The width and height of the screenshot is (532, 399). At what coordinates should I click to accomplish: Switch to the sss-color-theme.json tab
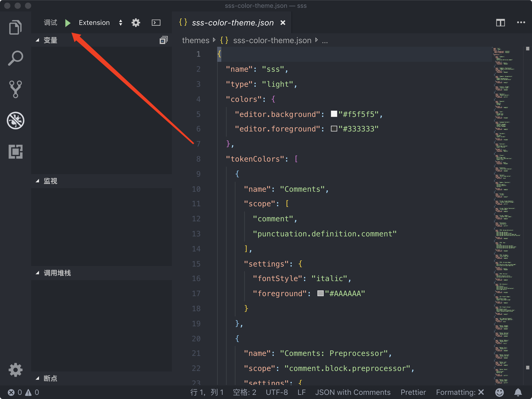232,23
